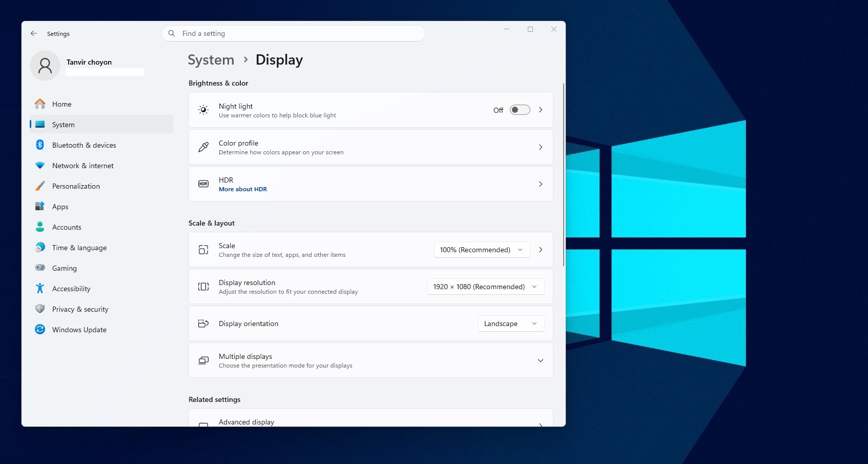Click the System monitor icon in sidebar
868x464 pixels.
pyautogui.click(x=40, y=124)
